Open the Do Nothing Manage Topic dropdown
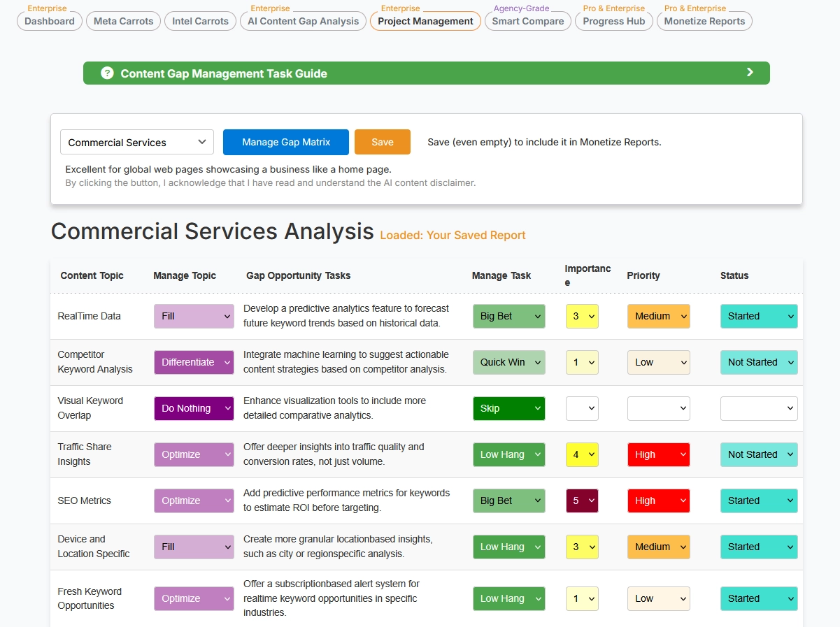 [x=194, y=408]
